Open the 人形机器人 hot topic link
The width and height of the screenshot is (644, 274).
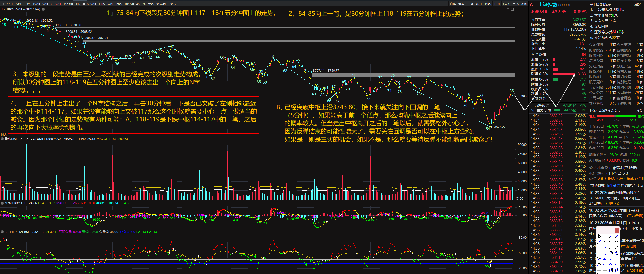tap(606, 179)
